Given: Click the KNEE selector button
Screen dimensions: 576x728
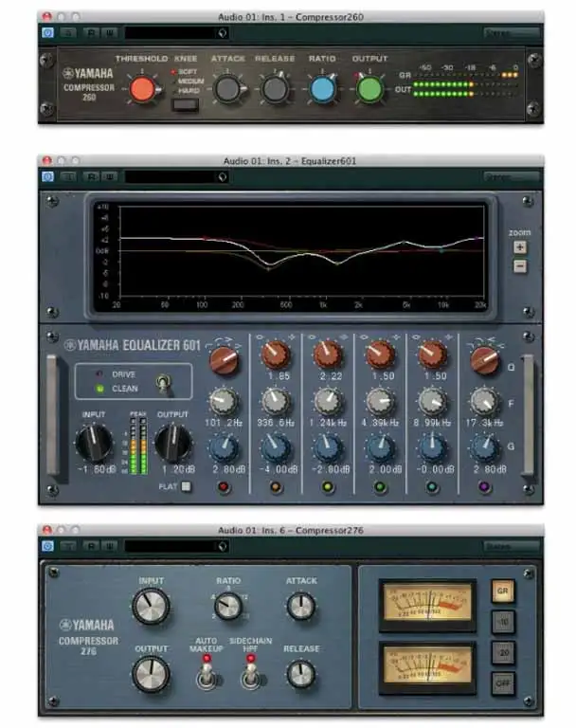Looking at the screenshot, I should 185,105.
